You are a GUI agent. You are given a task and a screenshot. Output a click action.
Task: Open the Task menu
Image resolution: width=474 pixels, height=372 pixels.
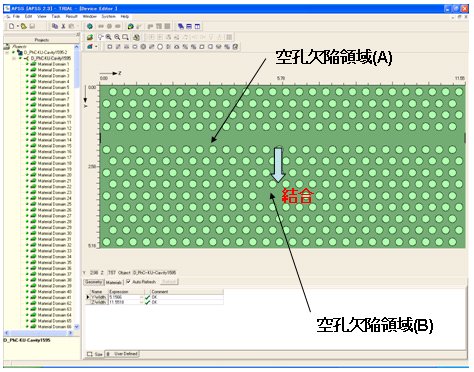56,16
